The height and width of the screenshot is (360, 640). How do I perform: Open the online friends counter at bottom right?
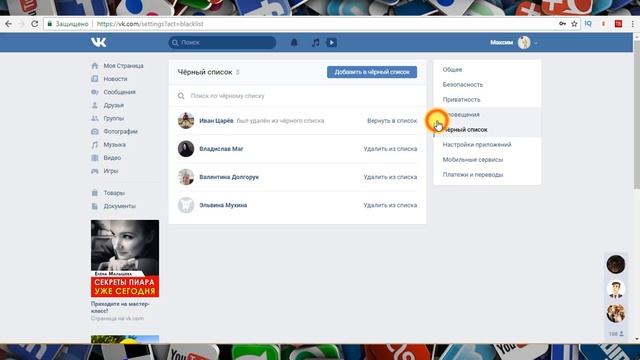click(x=616, y=334)
